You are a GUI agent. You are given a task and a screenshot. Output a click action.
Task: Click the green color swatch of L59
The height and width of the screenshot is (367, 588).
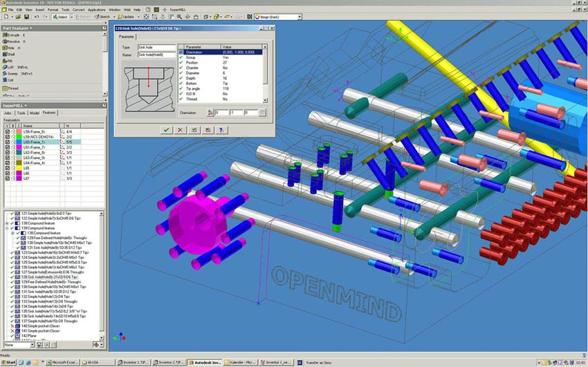click(x=19, y=137)
